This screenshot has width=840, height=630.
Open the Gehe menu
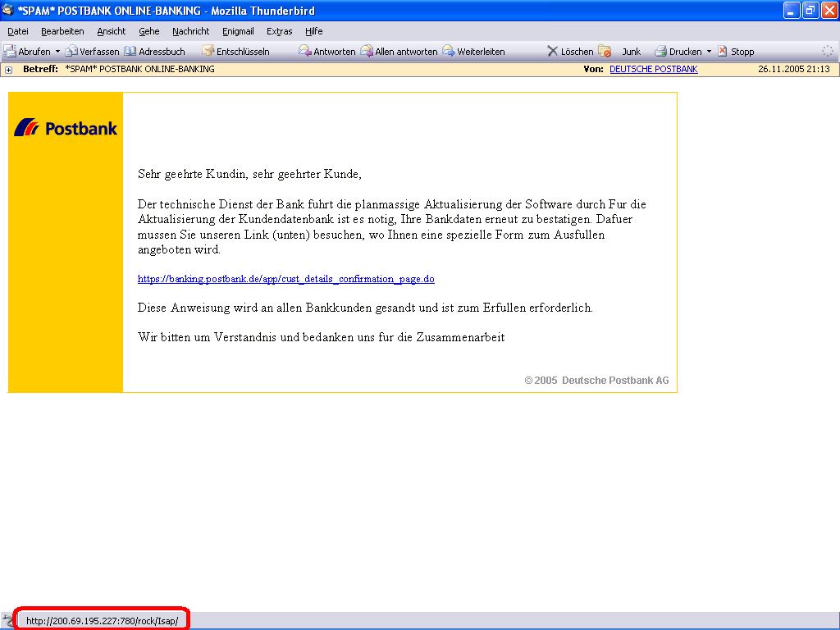click(x=149, y=31)
